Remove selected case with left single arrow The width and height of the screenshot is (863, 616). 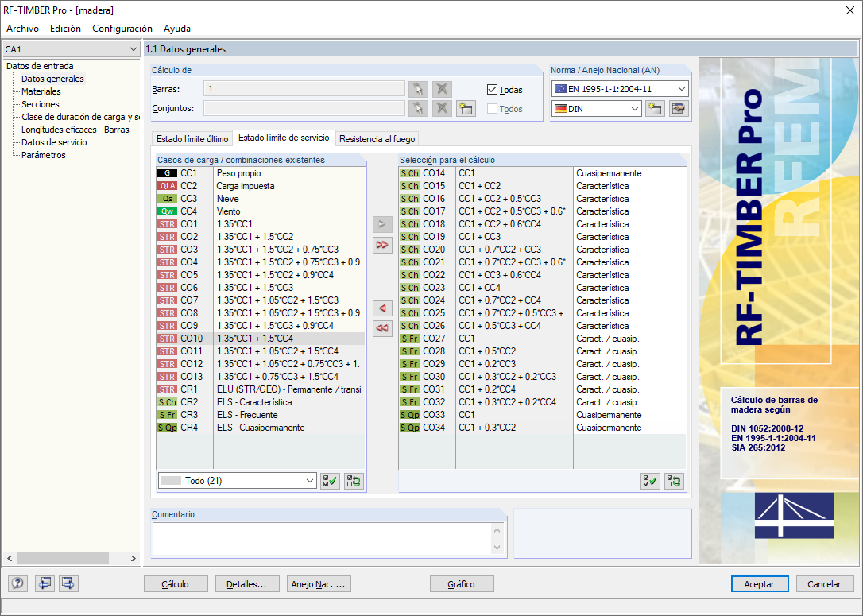382,308
